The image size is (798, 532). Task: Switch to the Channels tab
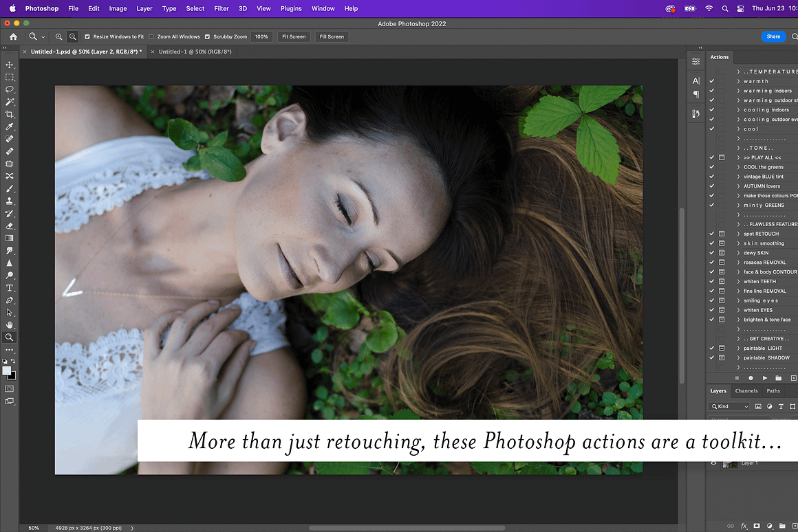(746, 390)
